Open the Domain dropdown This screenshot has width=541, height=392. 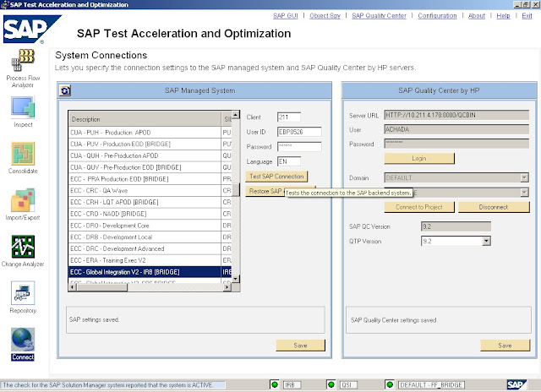[524, 178]
